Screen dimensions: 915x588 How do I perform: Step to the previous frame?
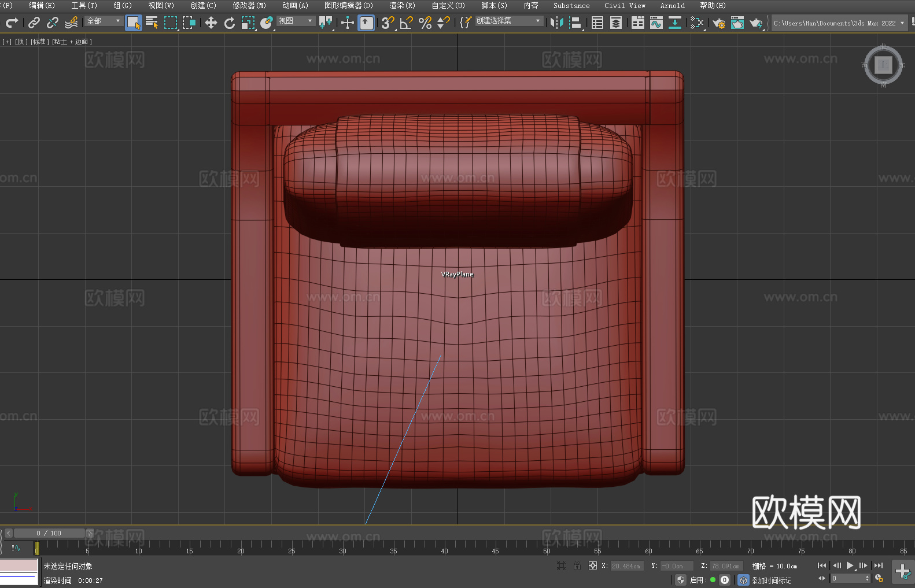[x=836, y=565]
